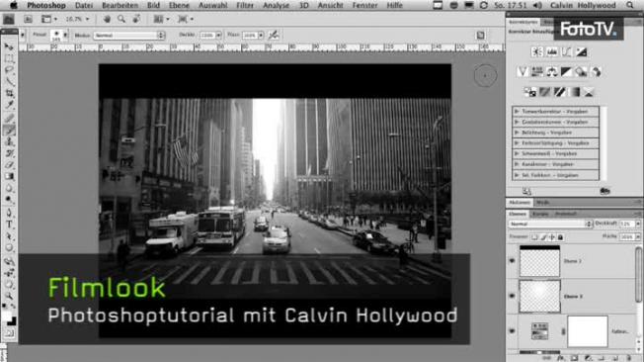Image resolution: width=644 pixels, height=362 pixels.
Task: Add a Brightness/Contrast adjustment
Action: (x=536, y=51)
